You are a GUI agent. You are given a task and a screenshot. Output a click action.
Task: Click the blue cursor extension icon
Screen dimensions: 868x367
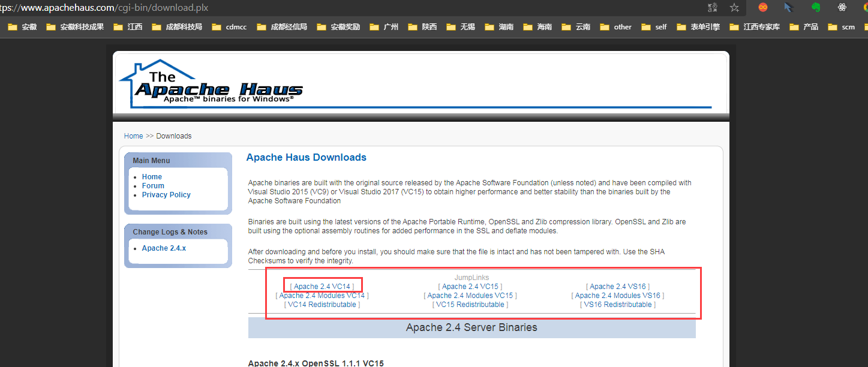pos(788,8)
